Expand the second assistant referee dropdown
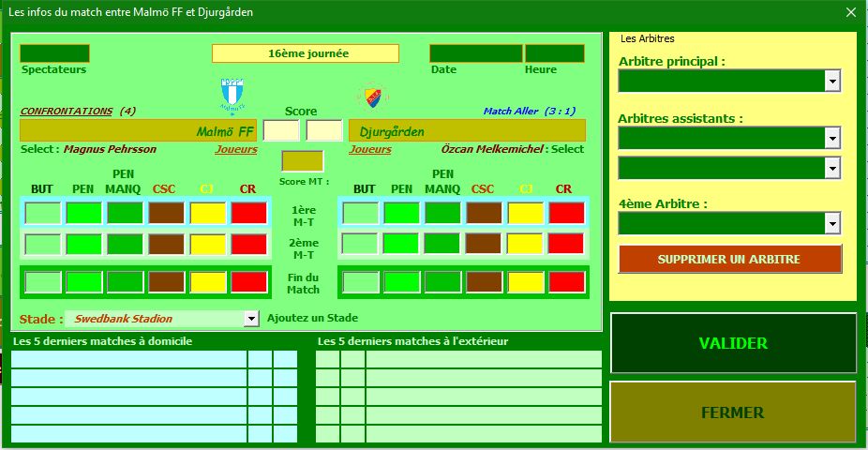 831,168
